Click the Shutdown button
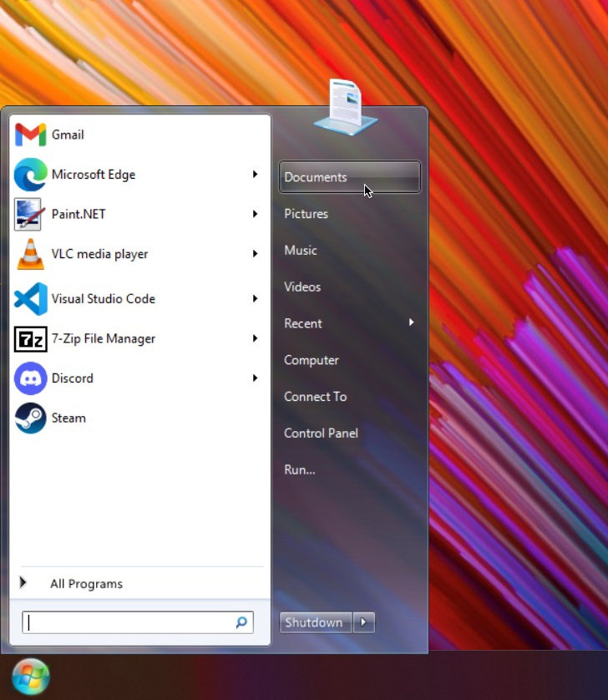 point(316,622)
